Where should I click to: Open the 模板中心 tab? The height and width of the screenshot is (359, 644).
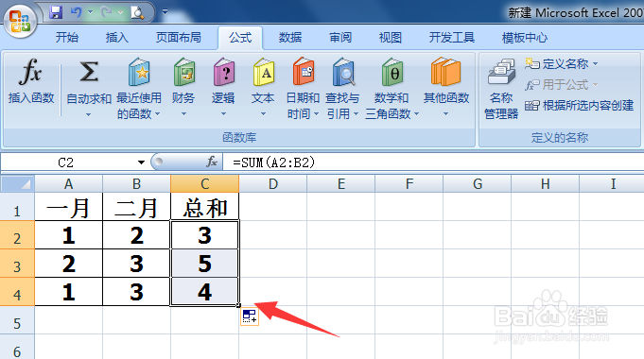[x=525, y=38]
